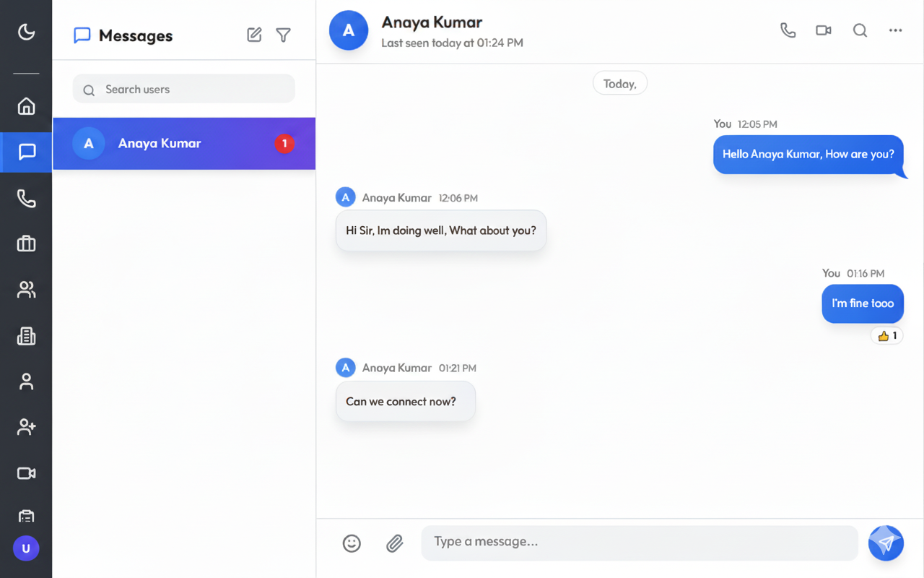This screenshot has height=578, width=924.
Task: Open the Calls section in the sidebar
Action: click(x=26, y=199)
